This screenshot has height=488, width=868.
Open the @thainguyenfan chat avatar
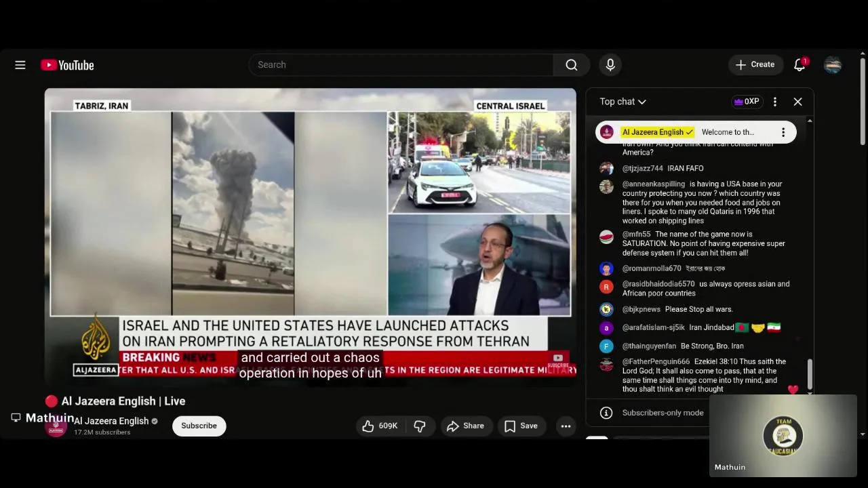click(x=606, y=346)
